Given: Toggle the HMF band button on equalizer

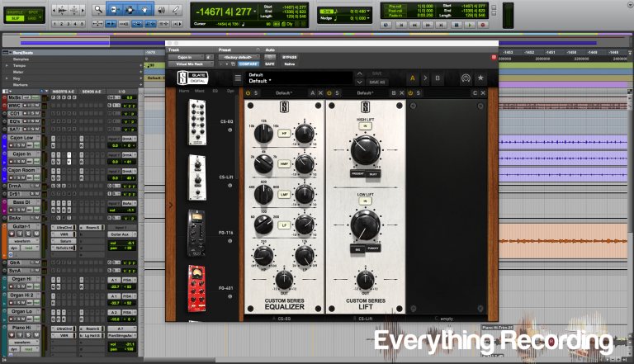Looking at the screenshot, I should 284,163.
